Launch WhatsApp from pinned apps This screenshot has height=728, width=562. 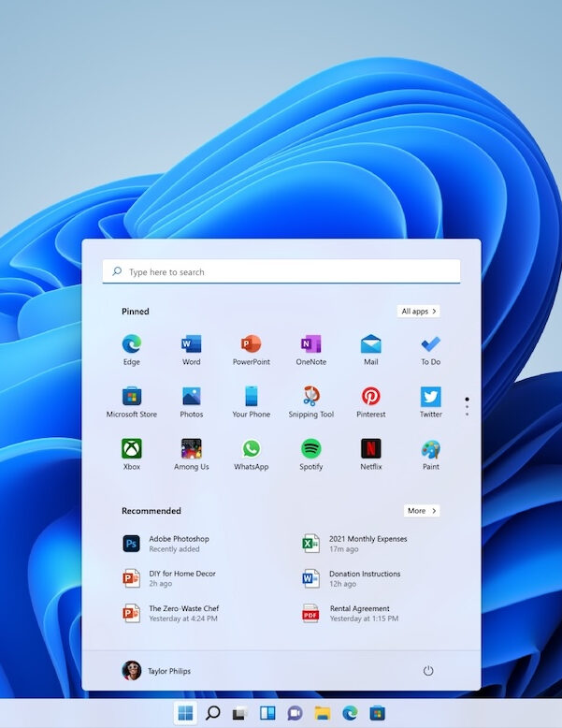[x=251, y=449]
